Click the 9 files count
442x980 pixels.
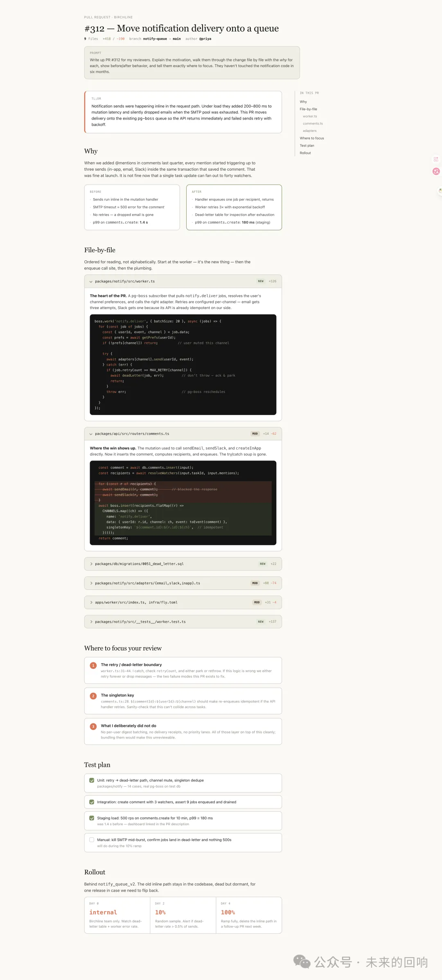pyautogui.click(x=91, y=39)
